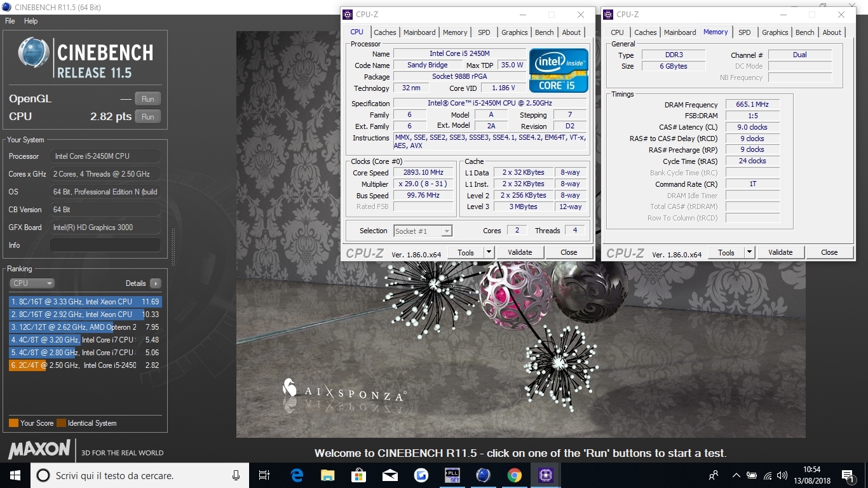Screen dimensions: 868x488
Task: Switch to SPD tab in left CPU-Z
Action: click(484, 32)
